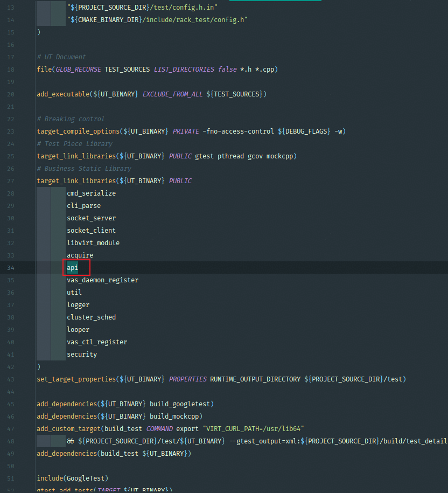The width and height of the screenshot is (448, 493).
Task: Click EXCLUDE_FROM_ALL keyword
Action: pyautogui.click(x=172, y=94)
